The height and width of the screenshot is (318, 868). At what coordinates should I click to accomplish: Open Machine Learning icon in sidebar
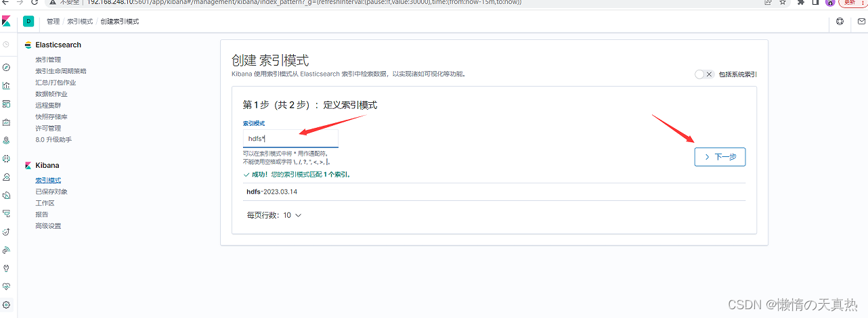[6, 158]
